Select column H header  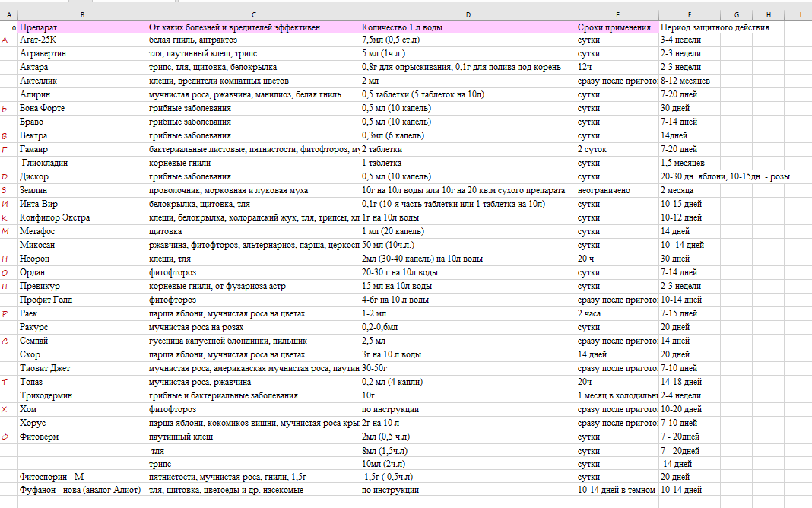click(x=769, y=15)
